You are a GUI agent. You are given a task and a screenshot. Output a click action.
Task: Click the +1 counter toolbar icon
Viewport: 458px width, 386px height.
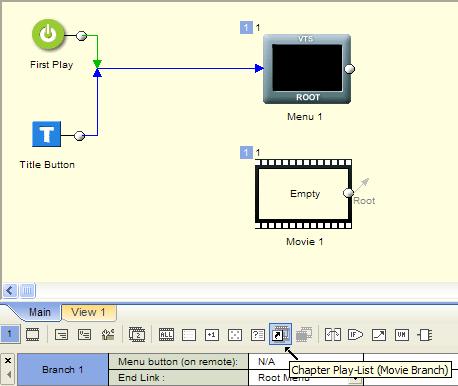[212, 334]
